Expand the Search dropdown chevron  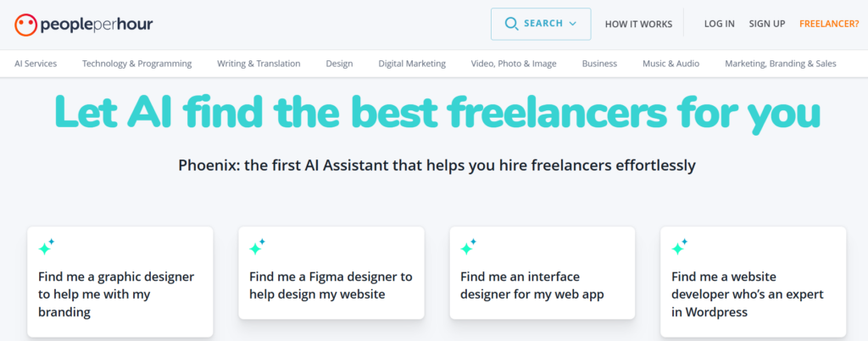click(x=572, y=24)
